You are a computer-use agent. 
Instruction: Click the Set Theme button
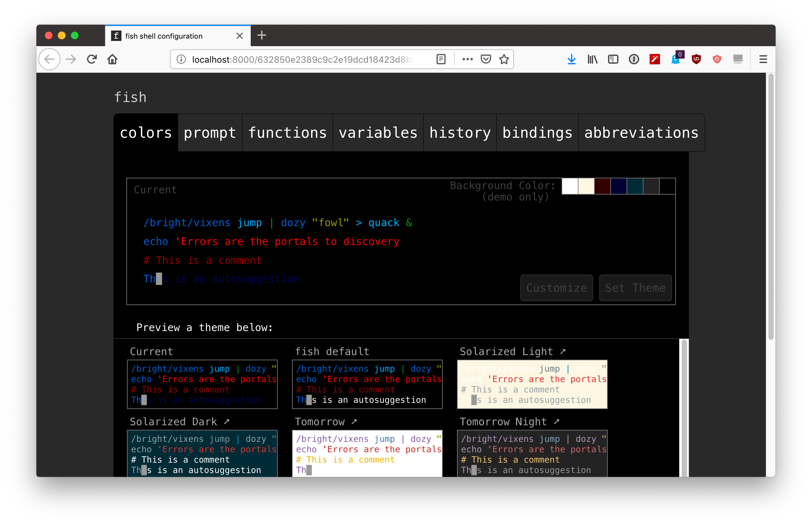[635, 288]
